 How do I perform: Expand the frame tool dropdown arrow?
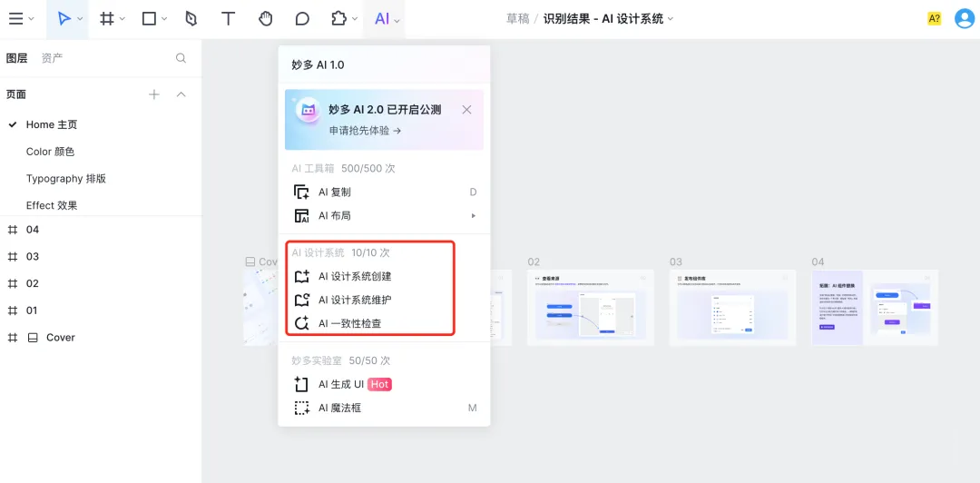click(122, 19)
